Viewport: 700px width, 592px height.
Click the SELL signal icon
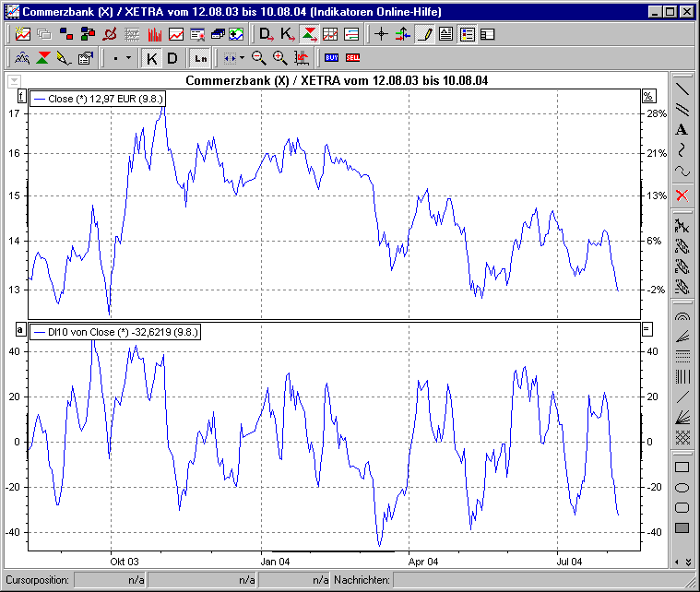(x=352, y=58)
